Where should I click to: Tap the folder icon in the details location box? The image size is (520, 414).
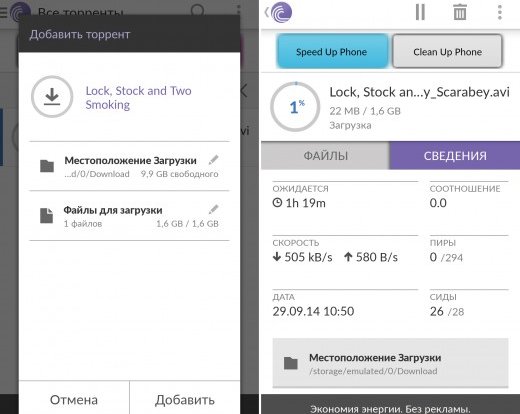click(291, 363)
